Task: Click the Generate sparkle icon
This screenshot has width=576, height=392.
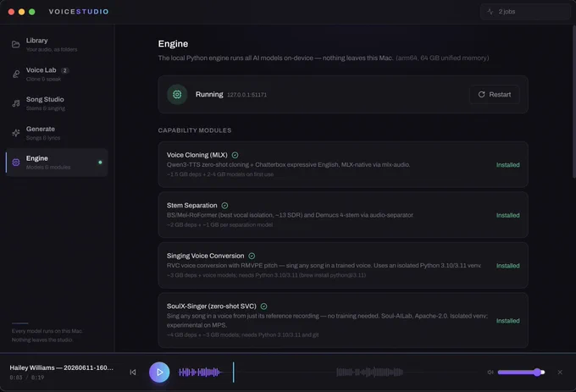Action: point(16,133)
